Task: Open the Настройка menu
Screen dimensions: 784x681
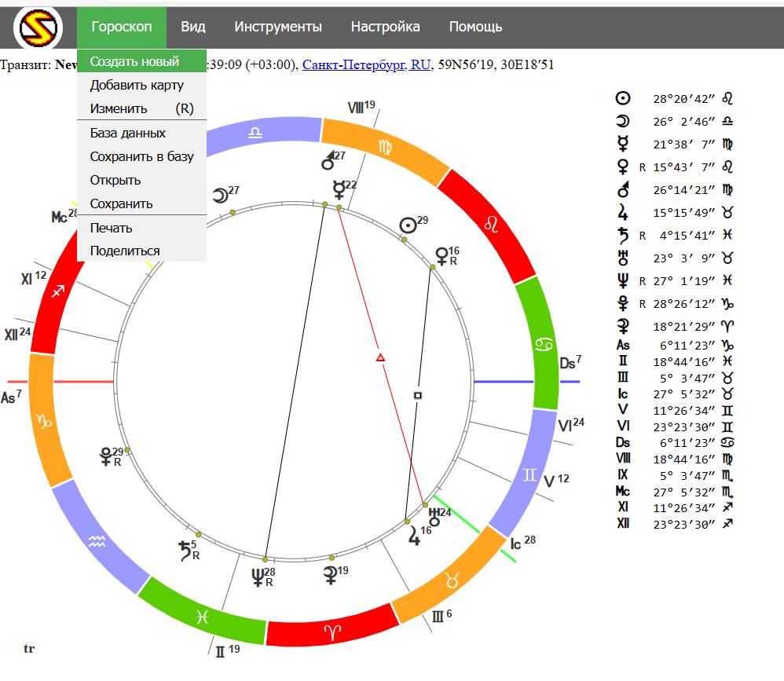Action: [x=385, y=27]
